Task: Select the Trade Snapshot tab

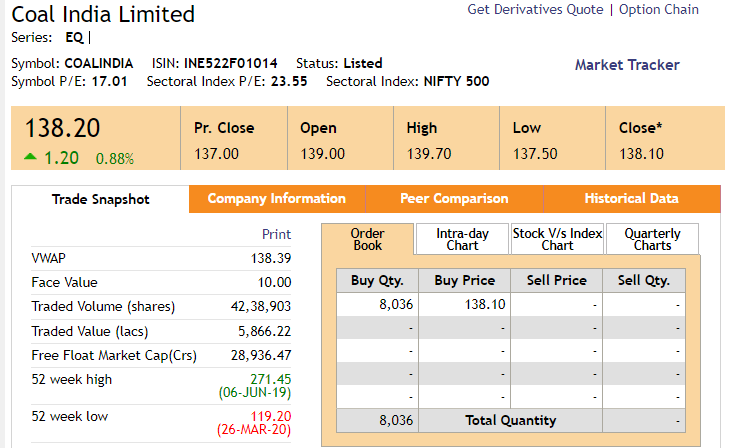Action: point(100,199)
